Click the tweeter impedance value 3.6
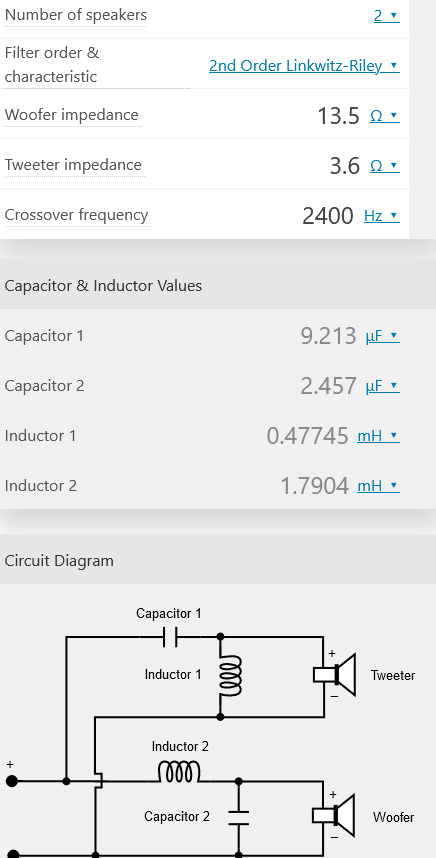This screenshot has height=858, width=436. pos(345,165)
